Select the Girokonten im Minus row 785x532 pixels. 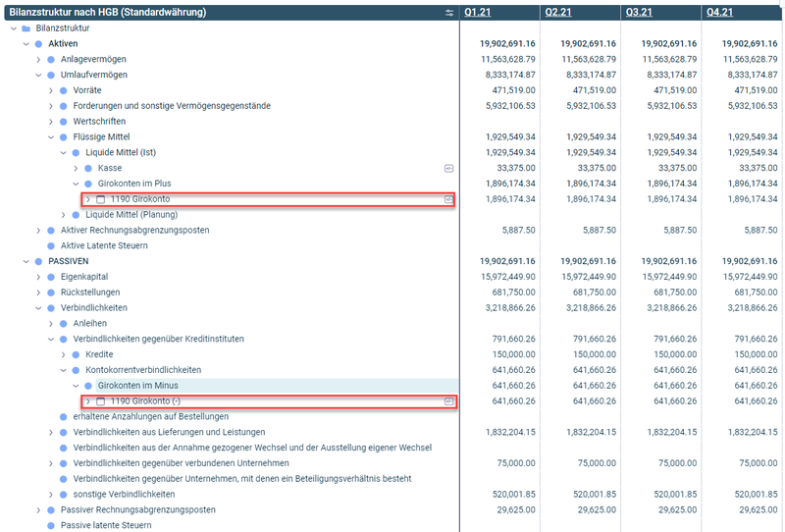click(x=137, y=386)
